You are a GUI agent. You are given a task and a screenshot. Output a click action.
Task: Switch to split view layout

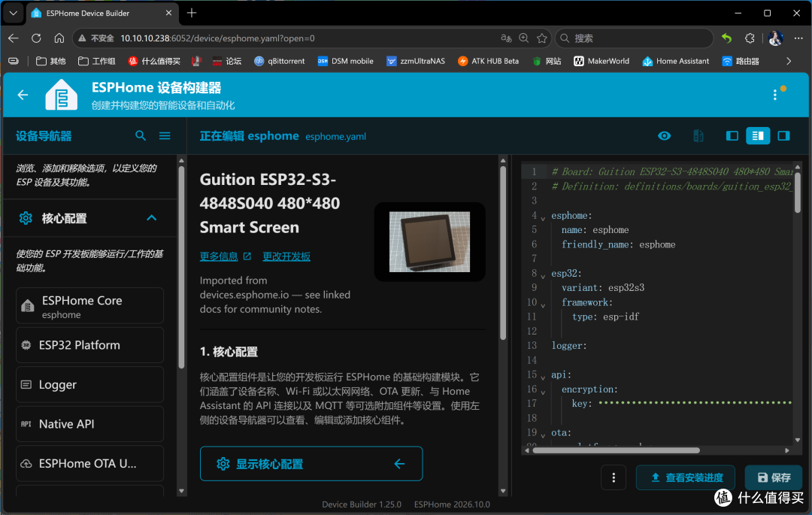758,135
